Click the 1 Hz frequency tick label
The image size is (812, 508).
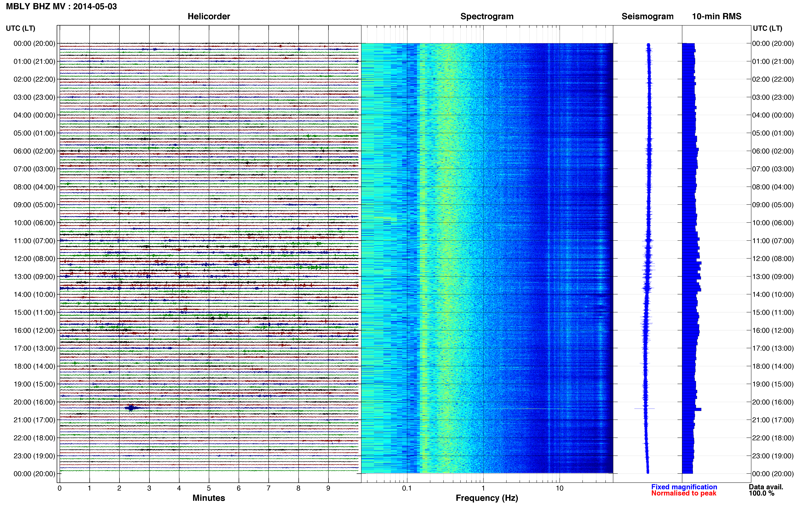(483, 488)
